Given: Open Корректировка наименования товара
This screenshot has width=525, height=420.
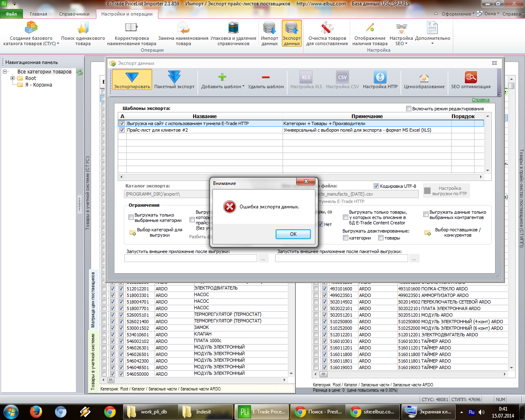Looking at the screenshot, I should pos(132,34).
